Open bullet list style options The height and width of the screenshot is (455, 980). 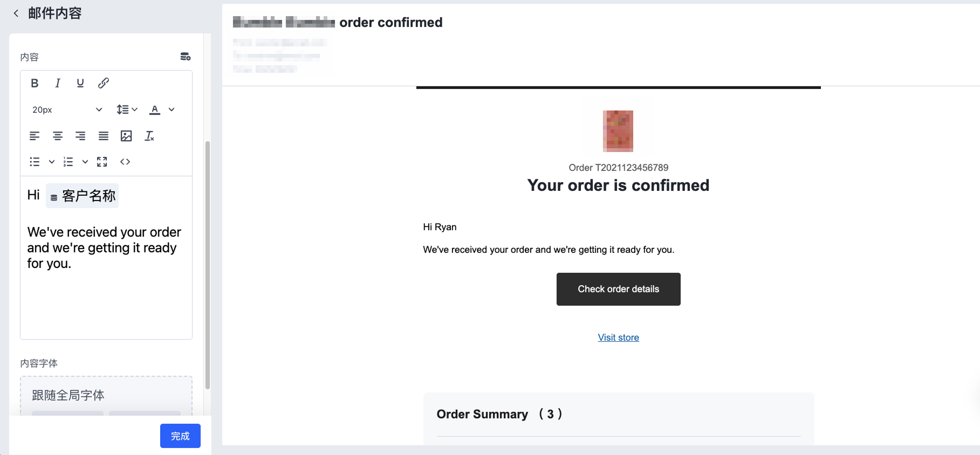tap(52, 162)
